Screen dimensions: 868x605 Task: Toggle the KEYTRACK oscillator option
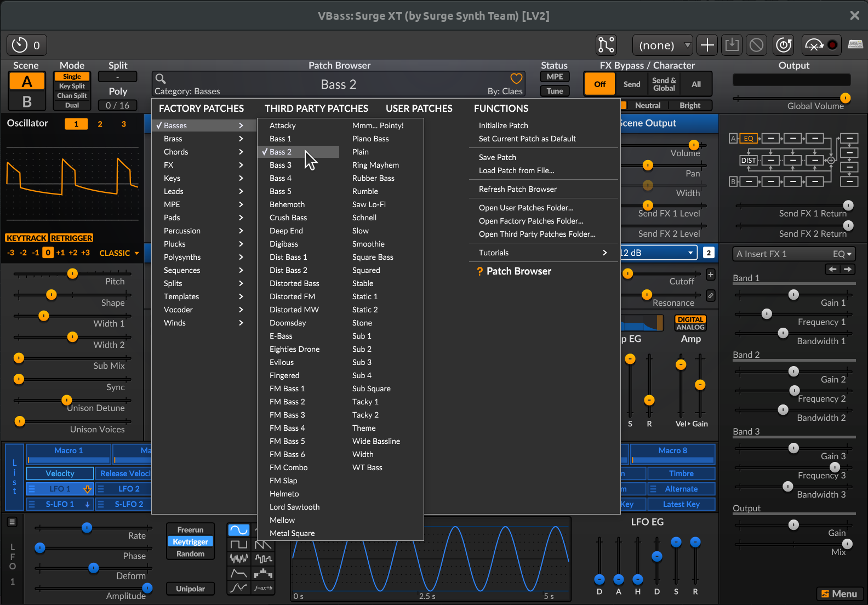pyautogui.click(x=26, y=238)
